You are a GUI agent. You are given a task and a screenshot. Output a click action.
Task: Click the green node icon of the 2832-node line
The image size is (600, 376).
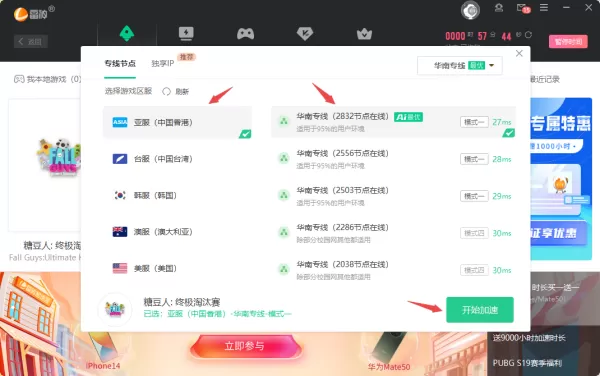pyautogui.click(x=284, y=121)
